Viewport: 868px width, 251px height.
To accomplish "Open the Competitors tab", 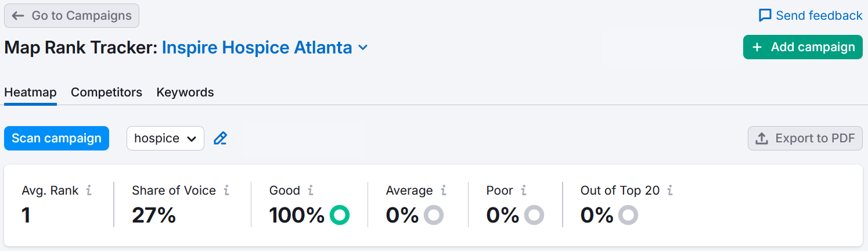I will 106,92.
